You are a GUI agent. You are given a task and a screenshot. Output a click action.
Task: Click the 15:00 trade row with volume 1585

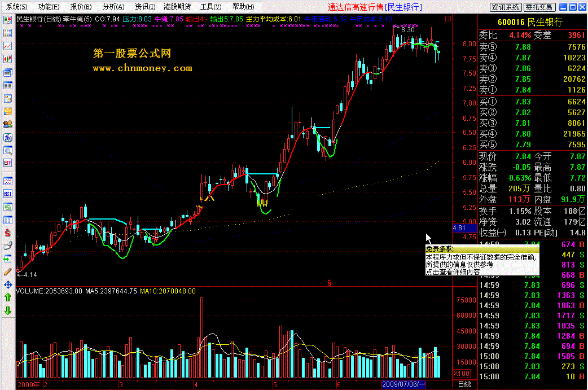[533, 356]
